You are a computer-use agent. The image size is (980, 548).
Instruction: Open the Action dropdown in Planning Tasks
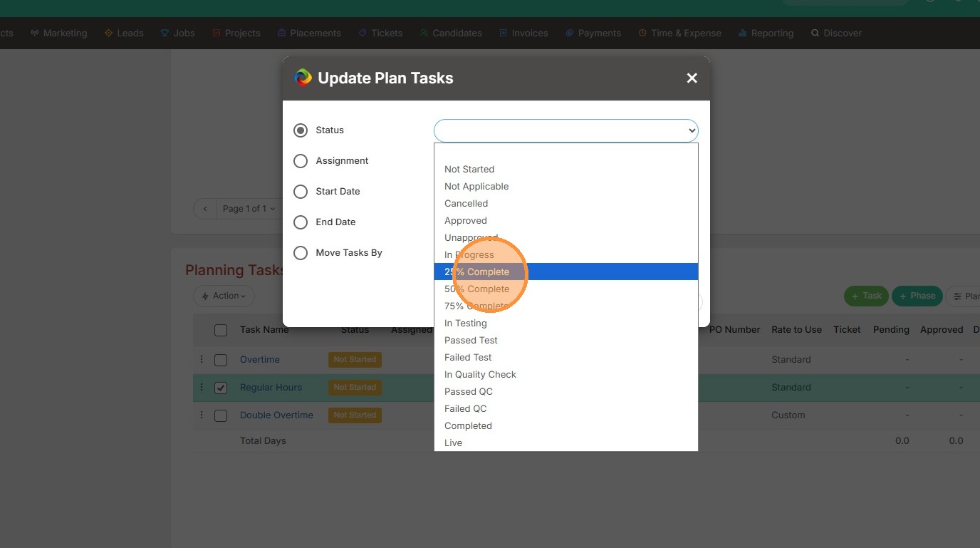pyautogui.click(x=224, y=296)
